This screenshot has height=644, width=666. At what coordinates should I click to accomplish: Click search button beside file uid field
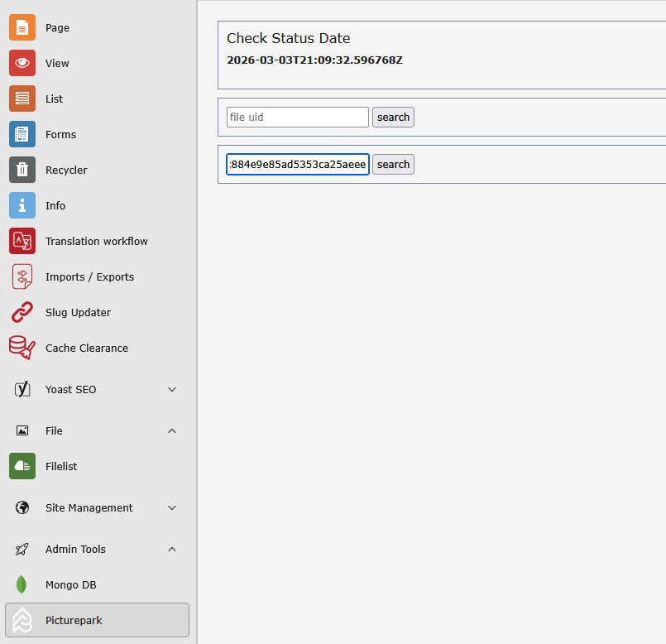(x=393, y=117)
